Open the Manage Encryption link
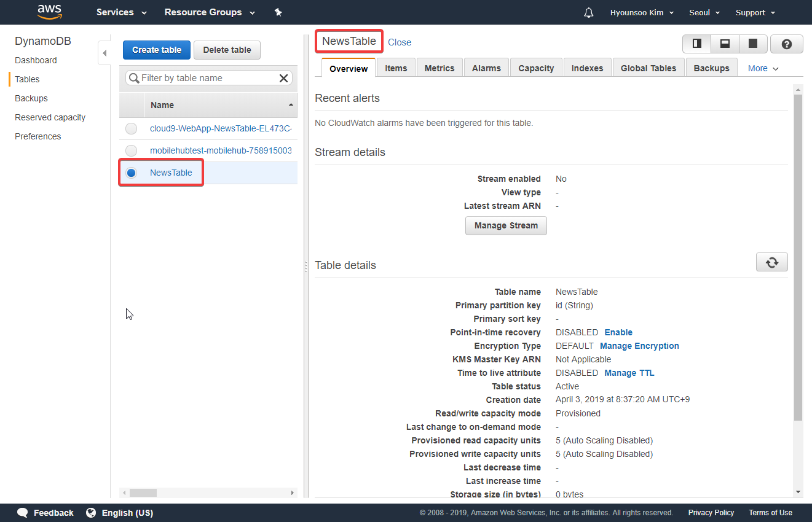 point(639,346)
